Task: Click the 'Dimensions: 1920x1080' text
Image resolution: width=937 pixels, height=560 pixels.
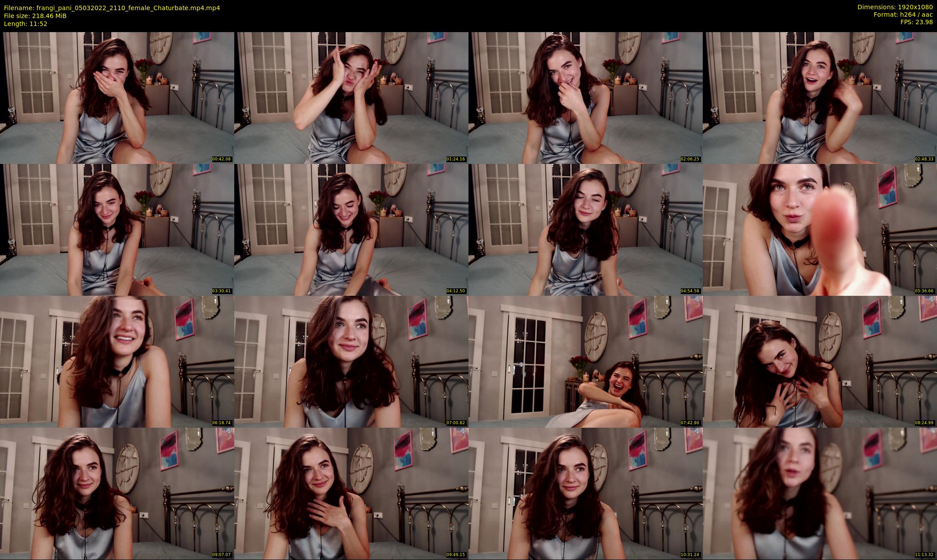Action: click(895, 7)
